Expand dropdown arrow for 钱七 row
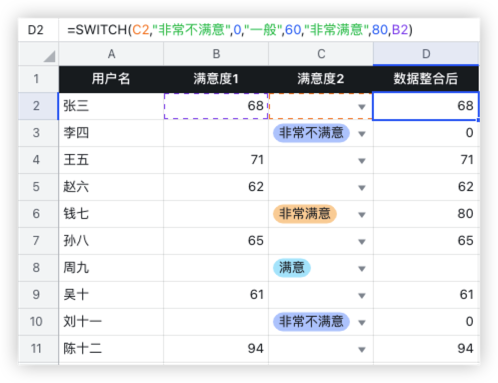Viewport: 498px width, 383px height. [362, 215]
